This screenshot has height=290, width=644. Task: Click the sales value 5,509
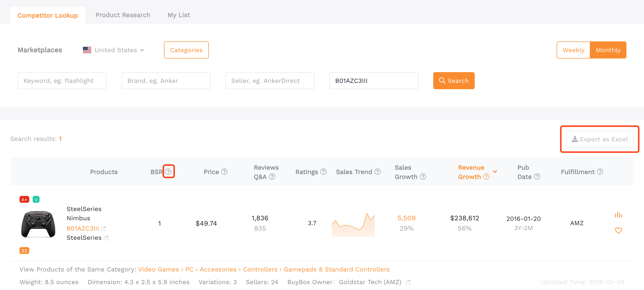406,218
